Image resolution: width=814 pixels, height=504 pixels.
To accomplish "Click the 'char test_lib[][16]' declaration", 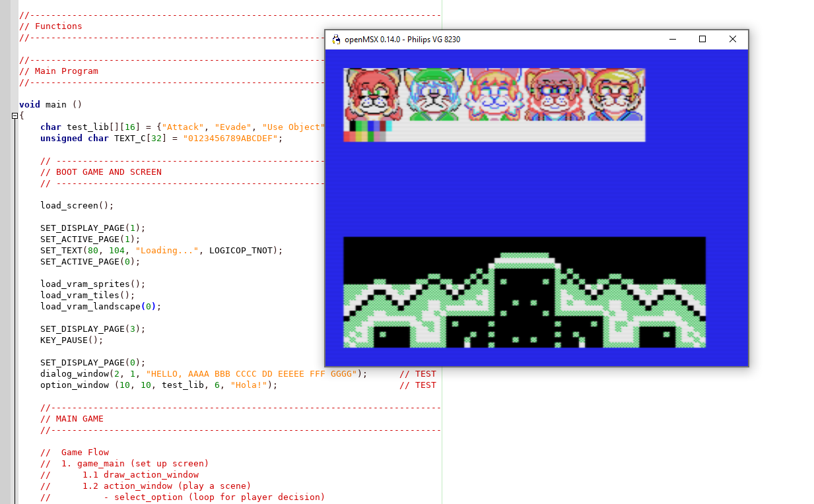I will click(90, 127).
